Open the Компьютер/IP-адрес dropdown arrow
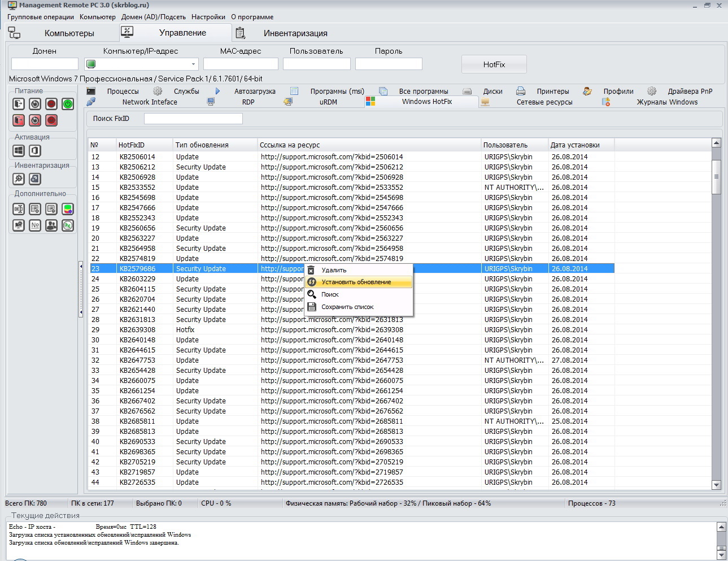 tap(193, 64)
